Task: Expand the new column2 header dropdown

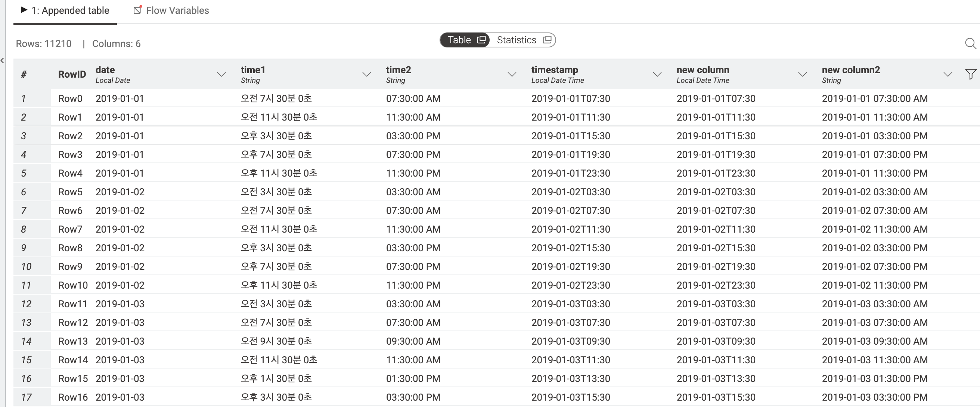Action: (x=948, y=74)
